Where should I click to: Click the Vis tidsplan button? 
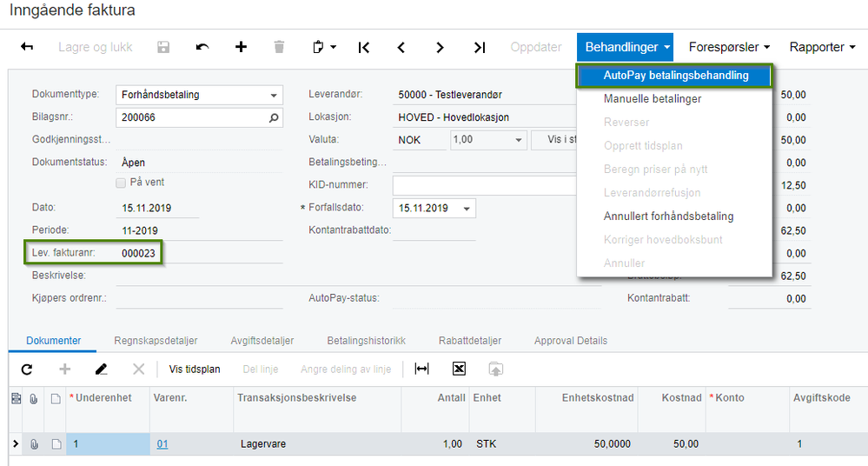195,369
